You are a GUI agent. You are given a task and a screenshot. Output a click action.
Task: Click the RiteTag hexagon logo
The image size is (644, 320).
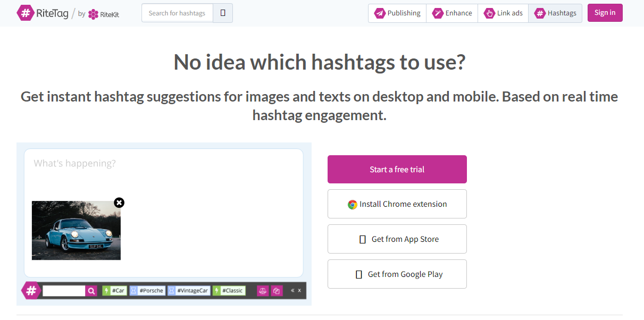26,13
